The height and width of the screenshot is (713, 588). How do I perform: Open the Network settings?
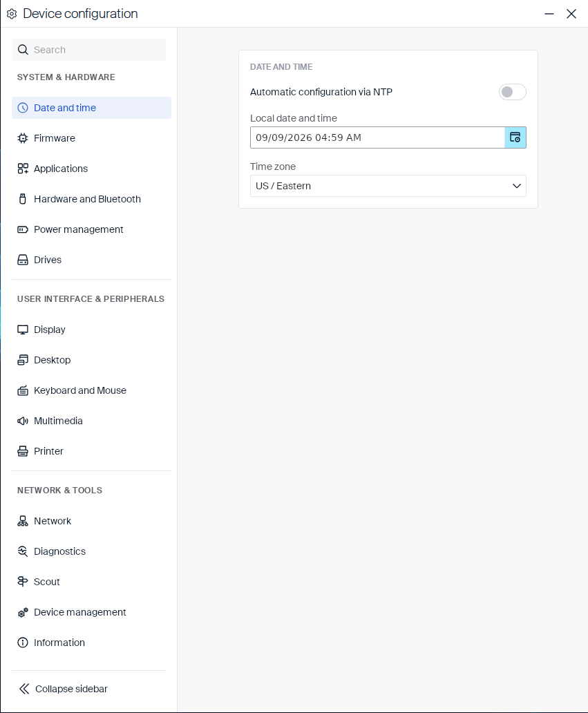pyautogui.click(x=91, y=521)
